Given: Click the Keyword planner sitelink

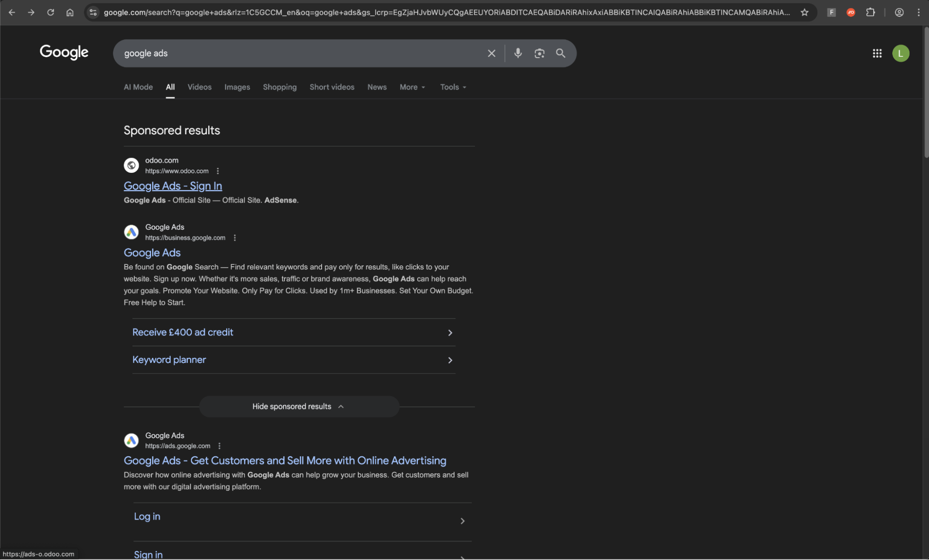Looking at the screenshot, I should [x=169, y=359].
